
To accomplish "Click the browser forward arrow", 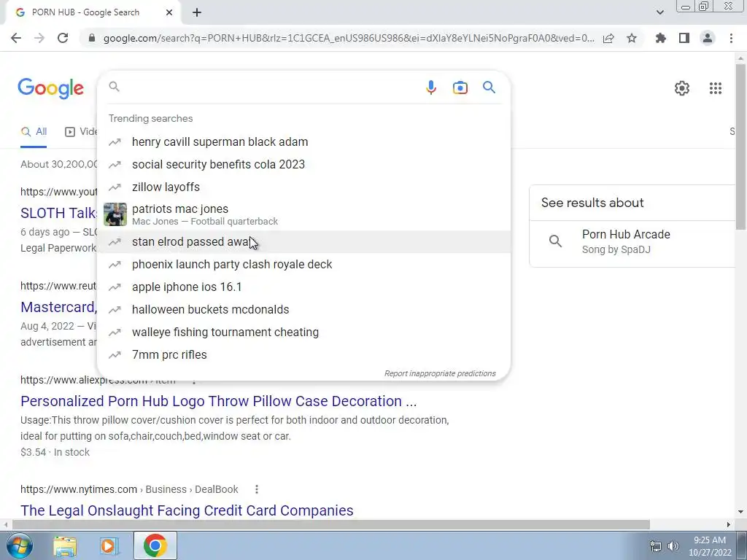I will (x=39, y=38).
